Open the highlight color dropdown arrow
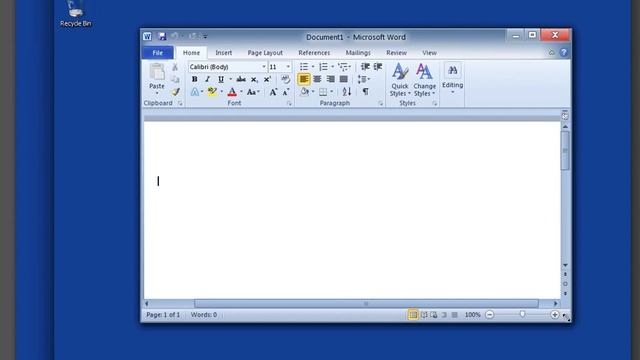This screenshot has width=640, height=360. pos(222,92)
